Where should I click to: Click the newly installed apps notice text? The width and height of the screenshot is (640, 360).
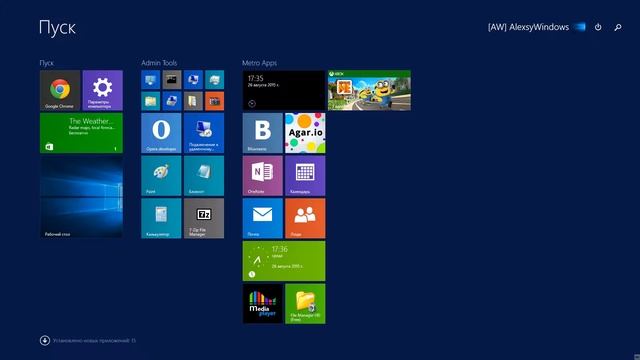94,340
